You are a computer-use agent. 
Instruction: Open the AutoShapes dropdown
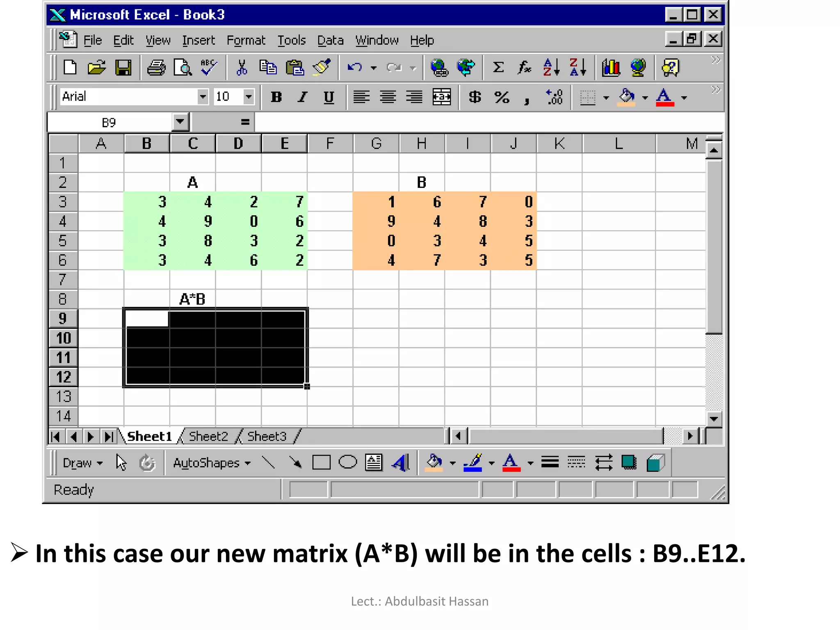click(x=212, y=463)
